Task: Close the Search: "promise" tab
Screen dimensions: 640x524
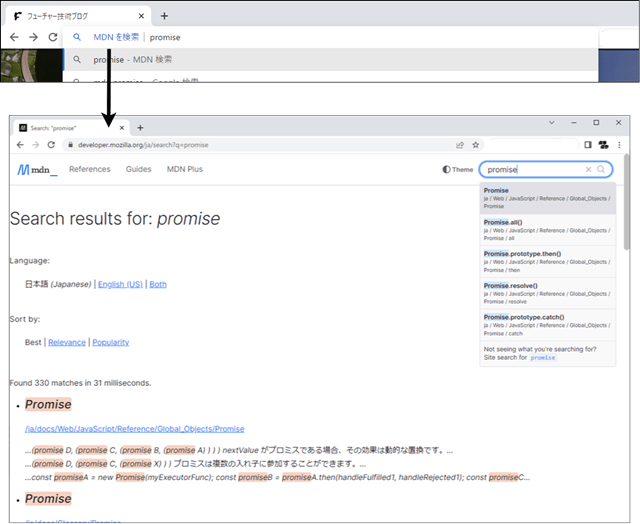Action: (122, 128)
